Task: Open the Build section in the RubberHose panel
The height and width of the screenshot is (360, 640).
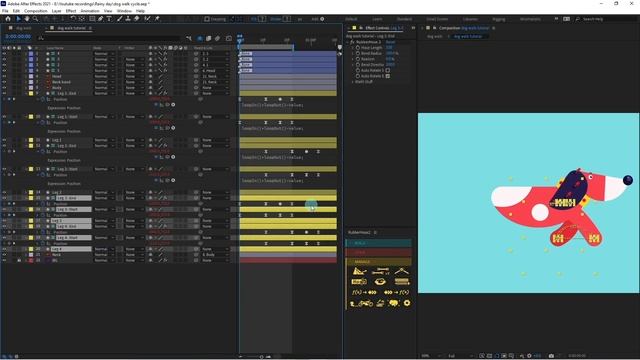Action: point(379,243)
